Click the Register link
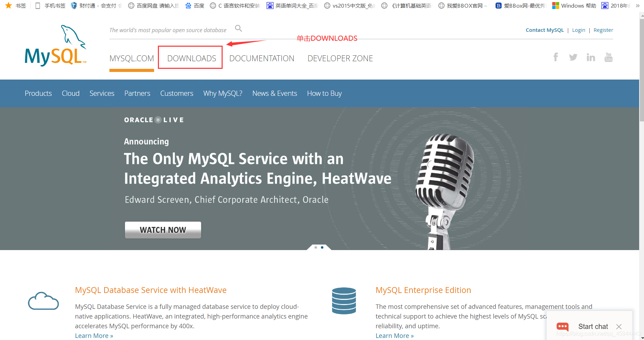644x340 pixels. click(603, 30)
